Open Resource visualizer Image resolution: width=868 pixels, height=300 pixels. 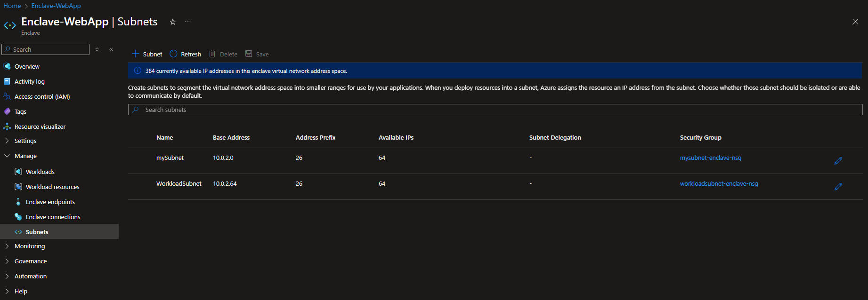pyautogui.click(x=40, y=126)
